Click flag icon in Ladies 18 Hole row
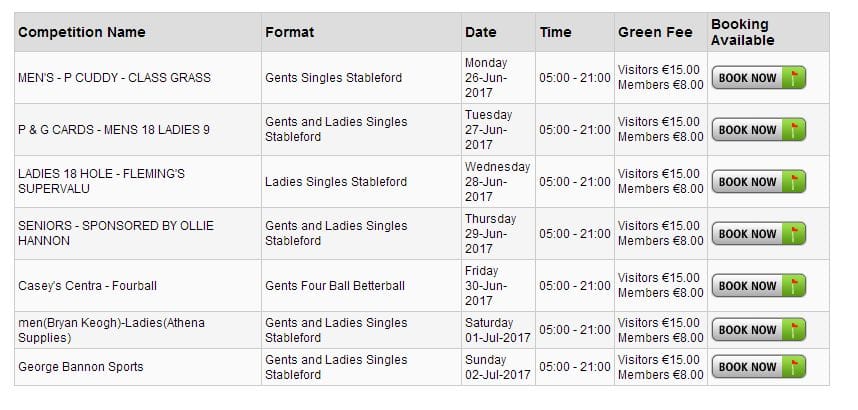 pyautogui.click(x=794, y=182)
